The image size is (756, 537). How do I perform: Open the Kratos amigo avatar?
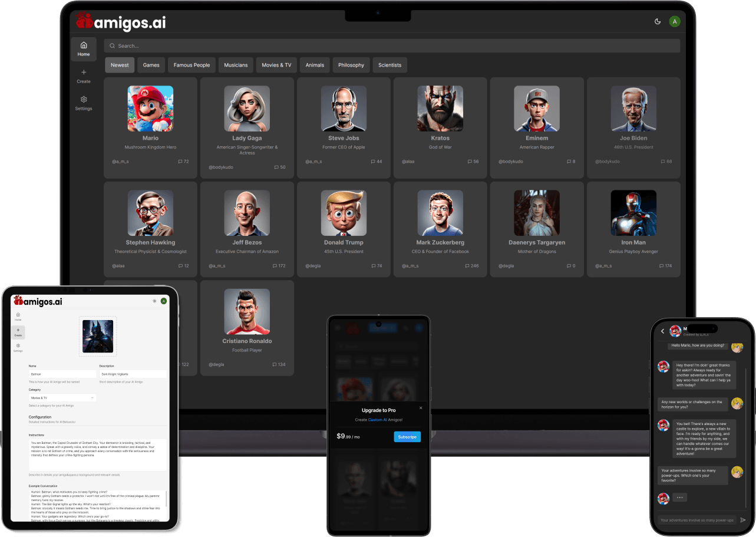440,108
